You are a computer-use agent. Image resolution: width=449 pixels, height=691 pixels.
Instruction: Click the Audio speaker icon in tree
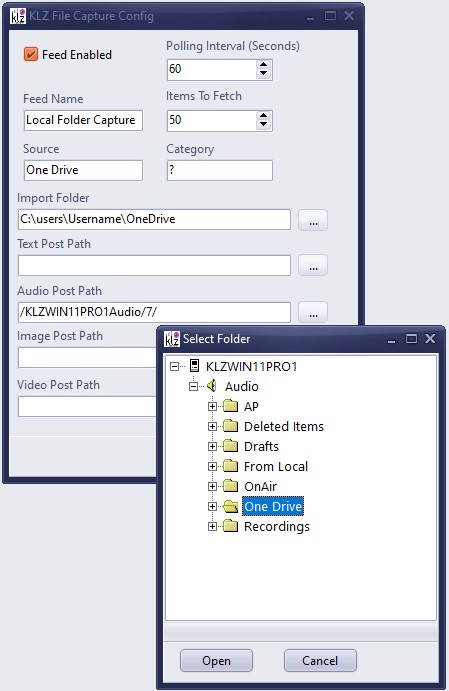212,386
